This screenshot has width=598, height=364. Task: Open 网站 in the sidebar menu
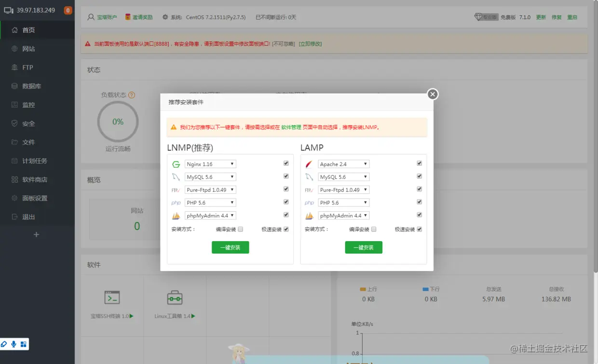[x=37, y=49]
